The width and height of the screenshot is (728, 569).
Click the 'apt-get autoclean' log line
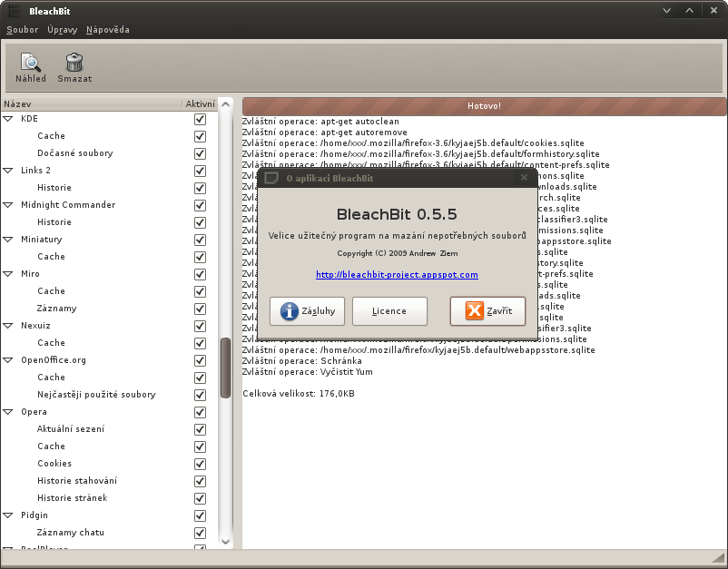click(320, 122)
